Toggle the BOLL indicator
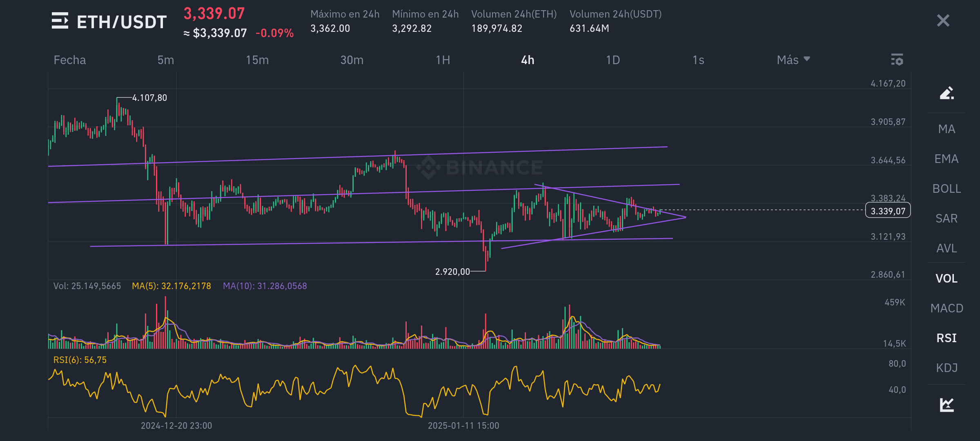980x441 pixels. click(x=947, y=189)
